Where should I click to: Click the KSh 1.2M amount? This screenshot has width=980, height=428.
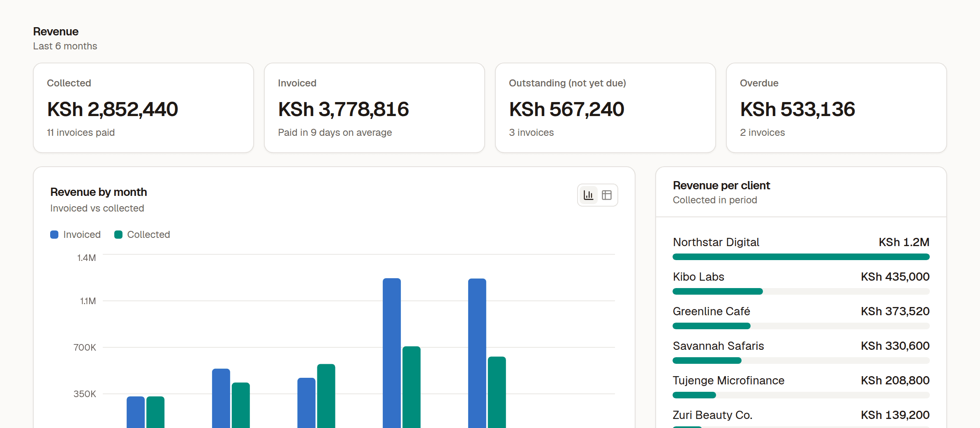tap(904, 242)
